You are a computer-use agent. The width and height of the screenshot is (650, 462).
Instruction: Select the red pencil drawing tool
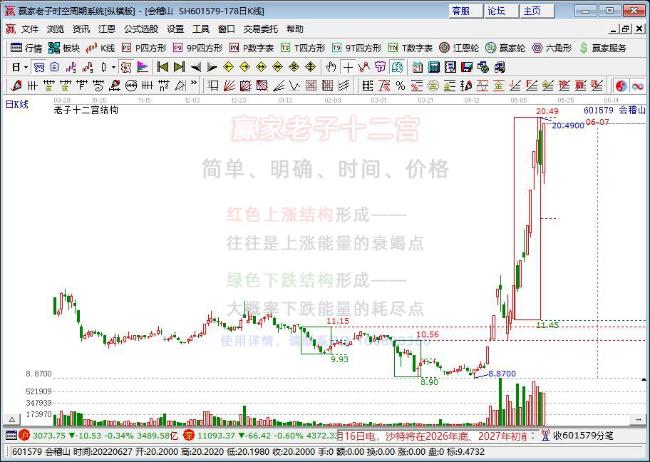17,86
